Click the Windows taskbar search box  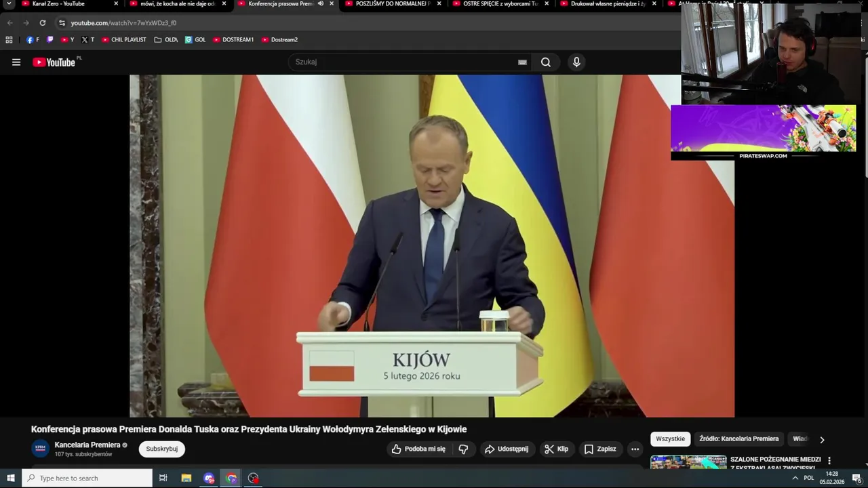point(87,478)
